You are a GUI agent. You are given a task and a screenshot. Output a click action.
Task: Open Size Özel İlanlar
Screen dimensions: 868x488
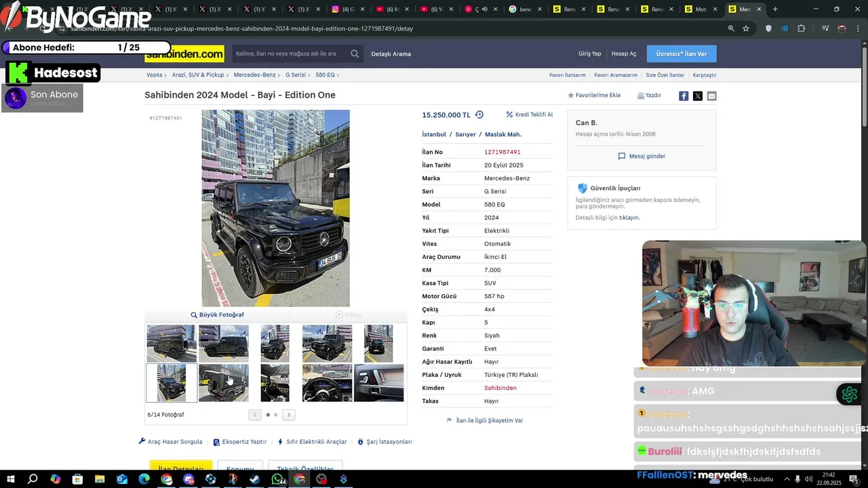665,75
